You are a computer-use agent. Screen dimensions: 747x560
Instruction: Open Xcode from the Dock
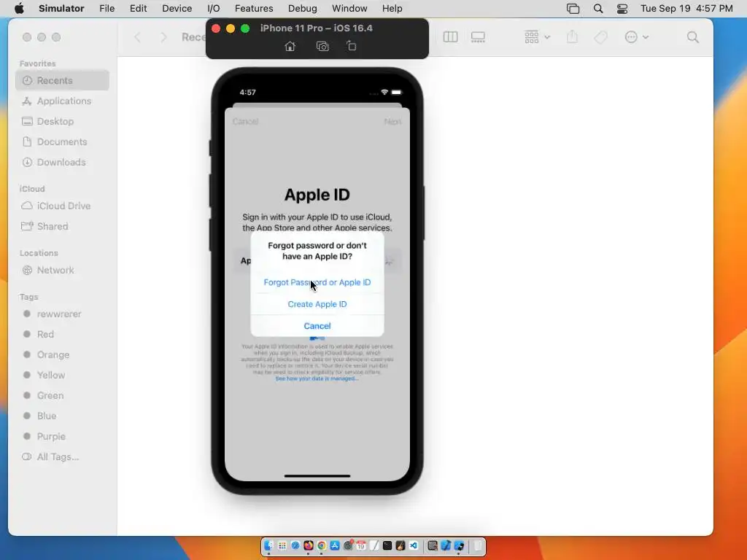click(x=446, y=545)
